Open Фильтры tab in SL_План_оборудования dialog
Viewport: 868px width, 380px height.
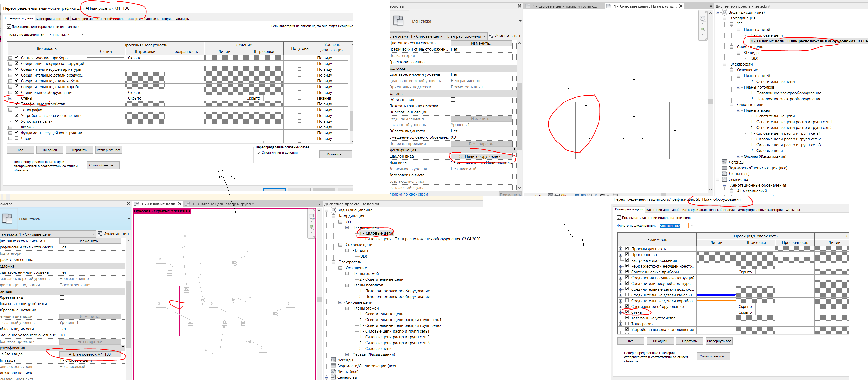[x=792, y=210]
